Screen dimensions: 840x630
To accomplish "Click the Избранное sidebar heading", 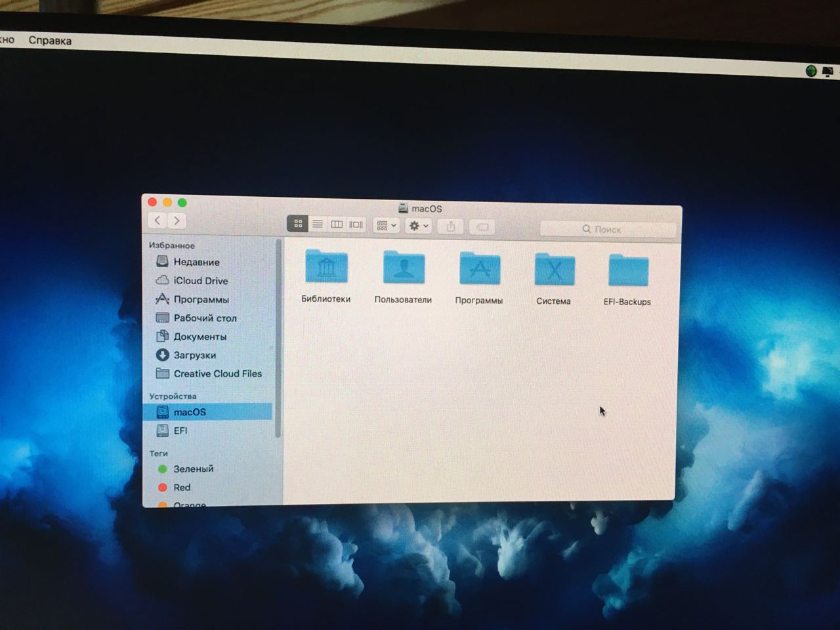I will pyautogui.click(x=172, y=245).
